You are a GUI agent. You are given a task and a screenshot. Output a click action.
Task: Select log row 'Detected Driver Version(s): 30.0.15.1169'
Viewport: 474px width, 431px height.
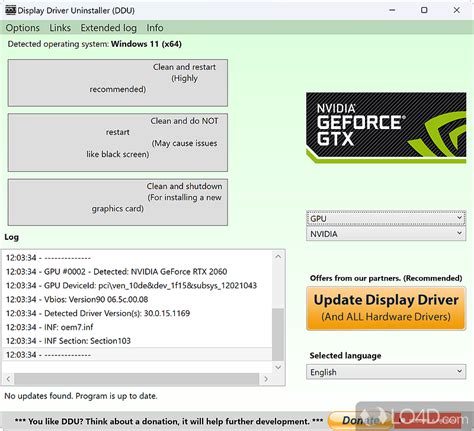(x=137, y=313)
